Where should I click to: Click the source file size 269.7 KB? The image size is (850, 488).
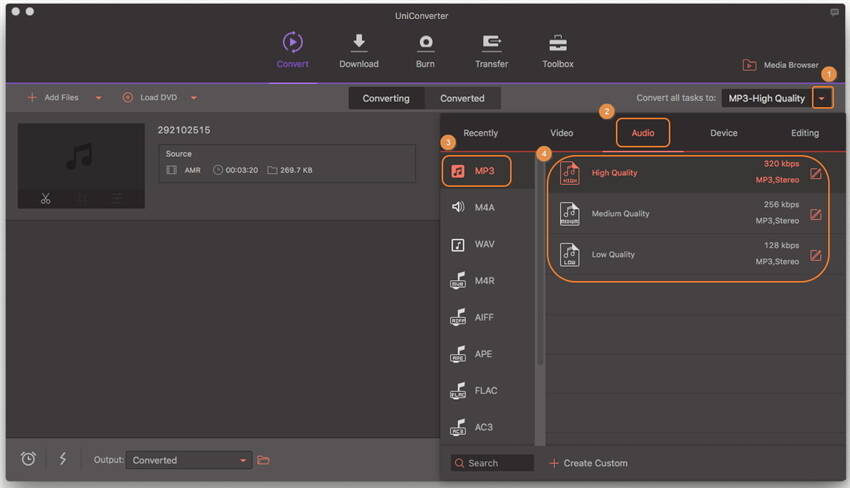tap(296, 170)
